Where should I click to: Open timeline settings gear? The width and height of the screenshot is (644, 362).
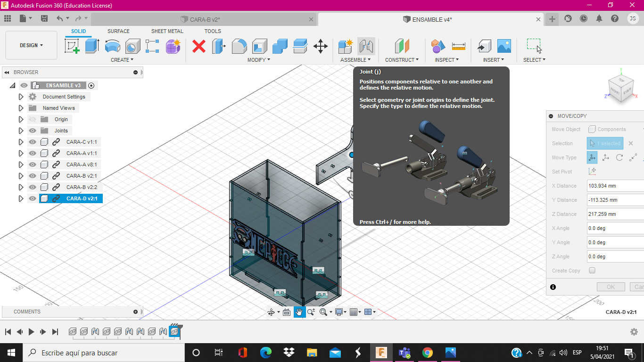[634, 332]
